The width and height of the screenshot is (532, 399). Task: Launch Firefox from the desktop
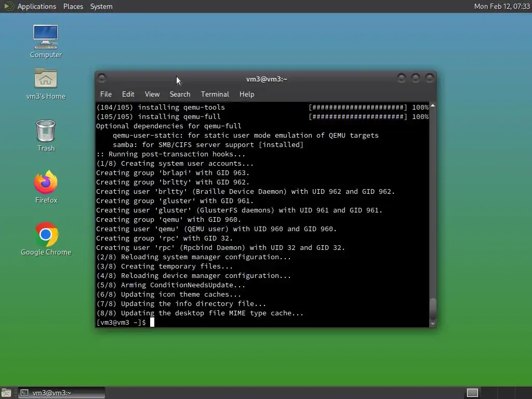tap(46, 187)
